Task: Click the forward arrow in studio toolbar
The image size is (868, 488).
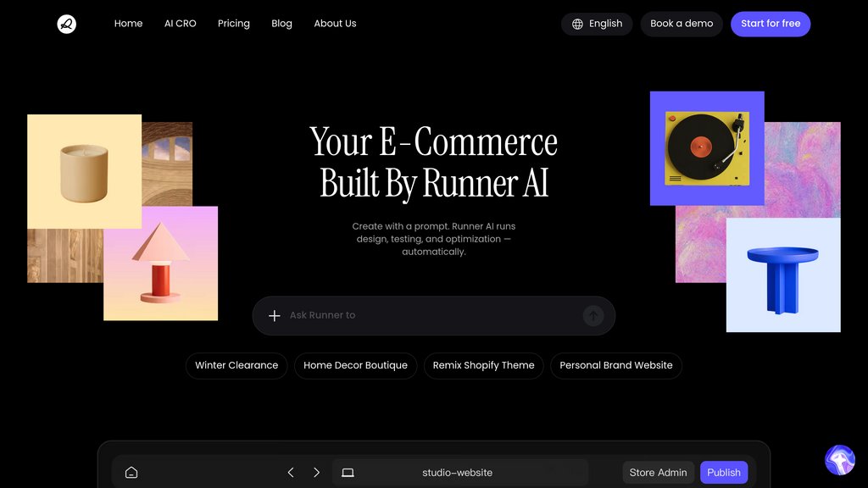Action: (316, 473)
